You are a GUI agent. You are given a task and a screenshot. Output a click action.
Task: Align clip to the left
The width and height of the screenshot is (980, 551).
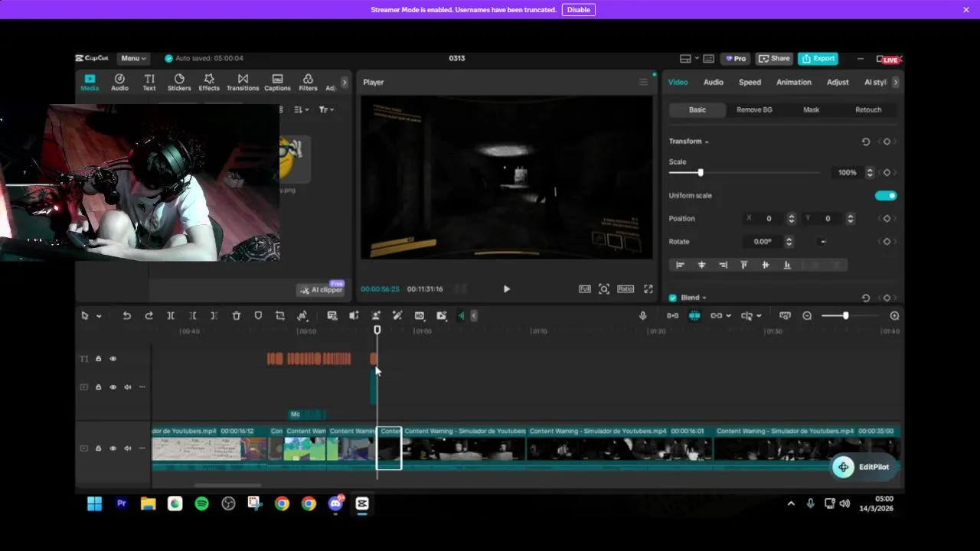pos(680,265)
